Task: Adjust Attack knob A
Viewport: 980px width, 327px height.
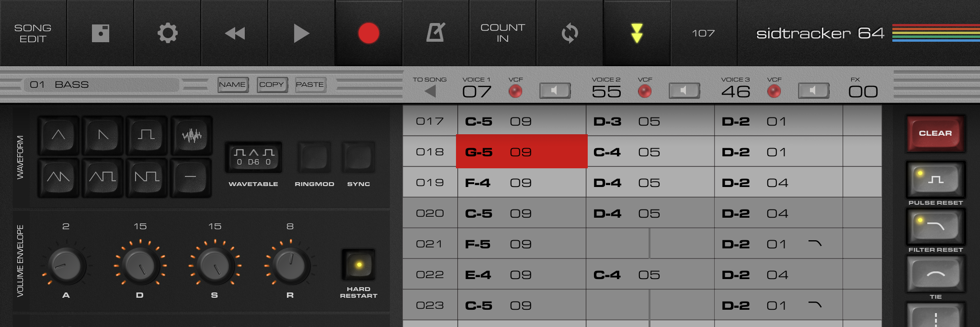Action: 66,265
